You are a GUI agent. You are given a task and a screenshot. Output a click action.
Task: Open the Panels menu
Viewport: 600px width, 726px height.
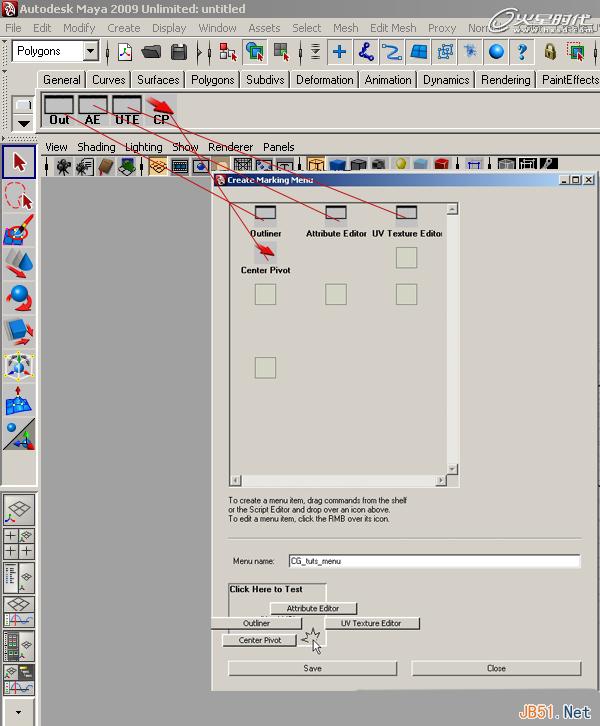click(x=279, y=147)
